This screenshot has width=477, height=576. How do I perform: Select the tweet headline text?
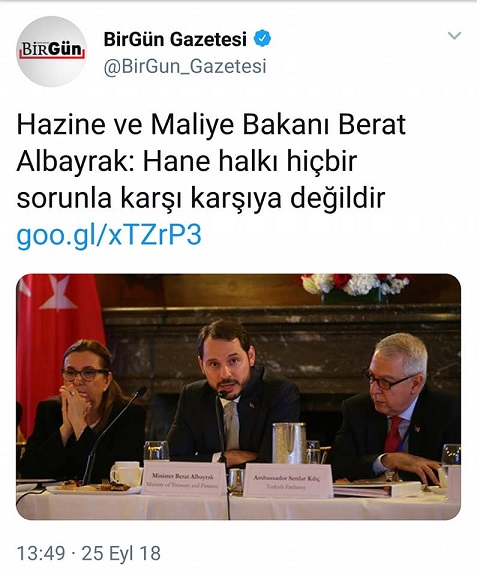tap(211, 162)
